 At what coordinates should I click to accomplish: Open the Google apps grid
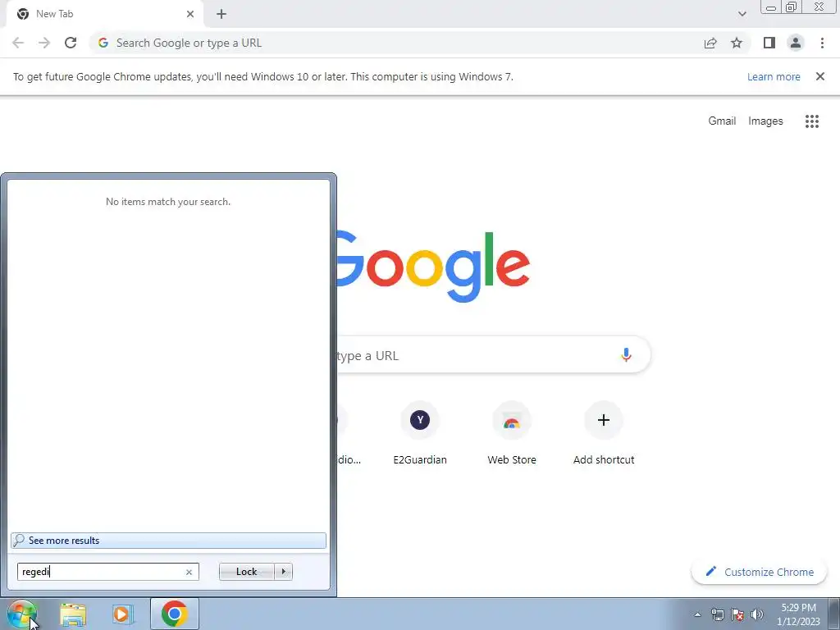pos(812,121)
